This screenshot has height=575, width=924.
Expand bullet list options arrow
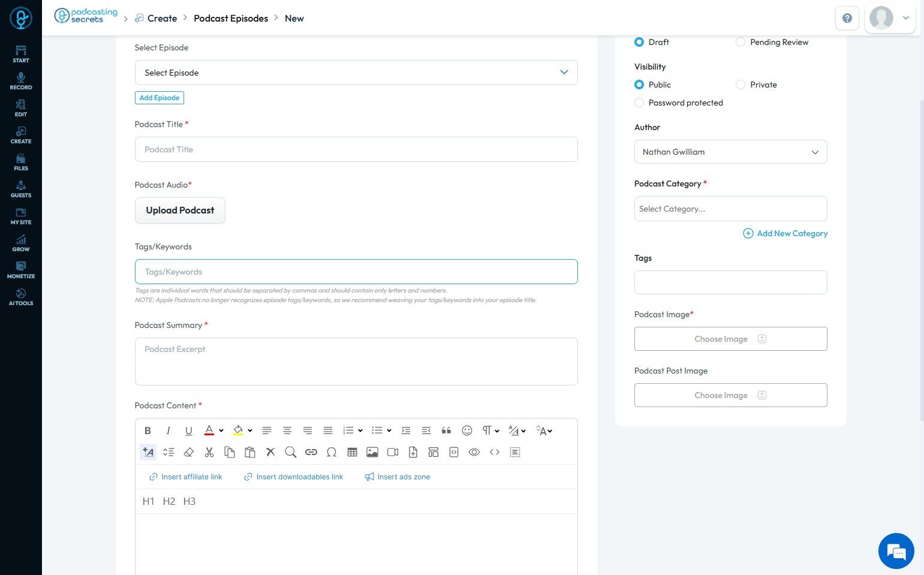tap(389, 431)
